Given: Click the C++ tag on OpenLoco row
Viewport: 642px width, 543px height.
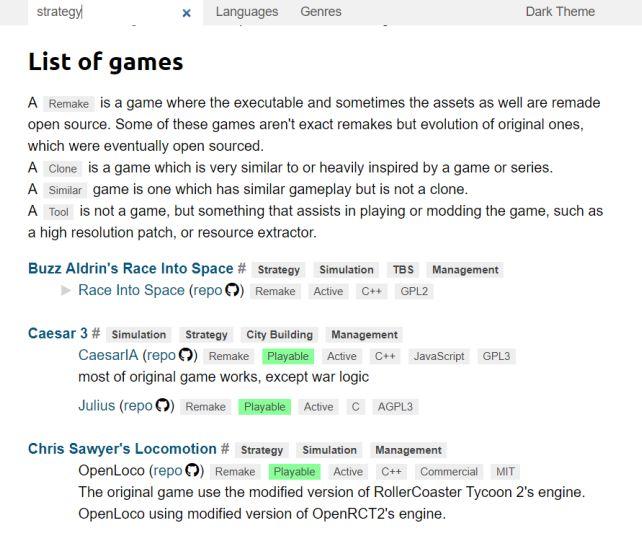Looking at the screenshot, I should coord(391,472).
